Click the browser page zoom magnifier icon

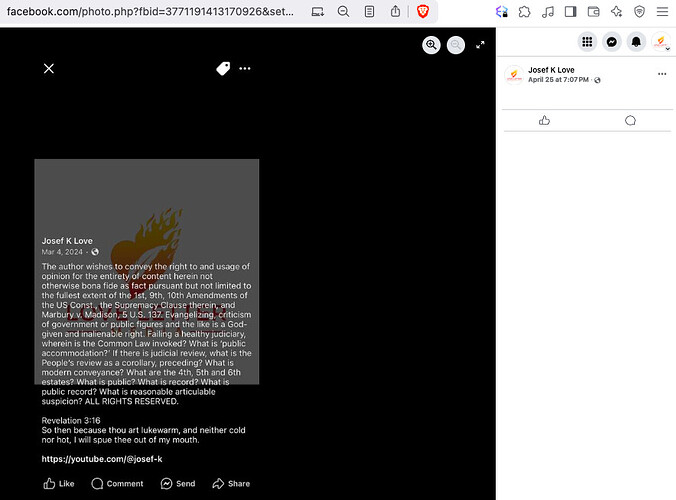point(344,12)
